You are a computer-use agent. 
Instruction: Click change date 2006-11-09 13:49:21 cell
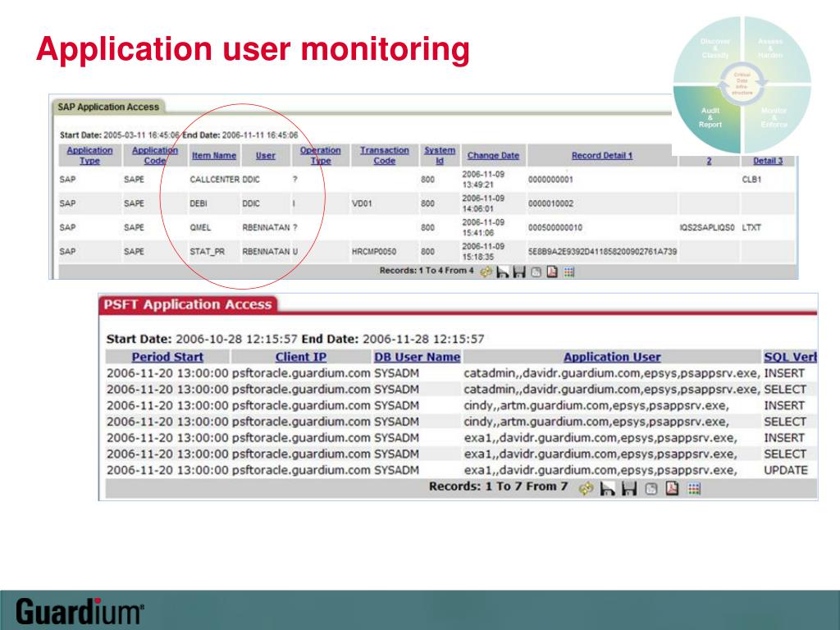482,180
